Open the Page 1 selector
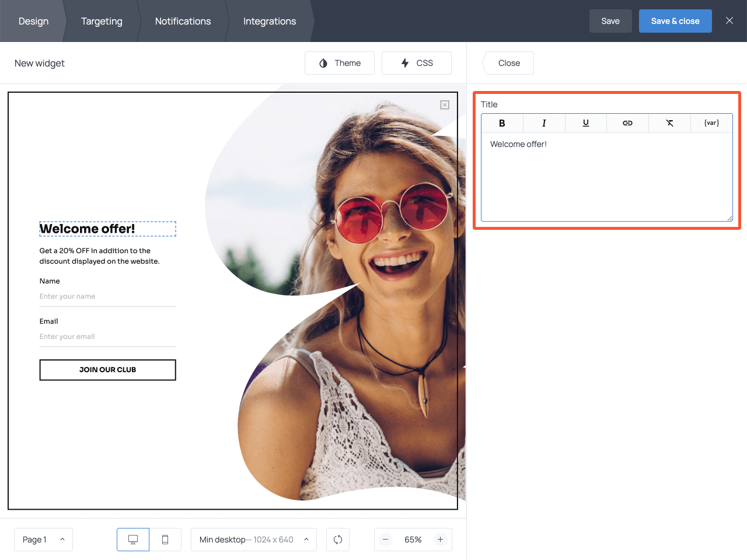This screenshot has height=560, width=747. [43, 540]
